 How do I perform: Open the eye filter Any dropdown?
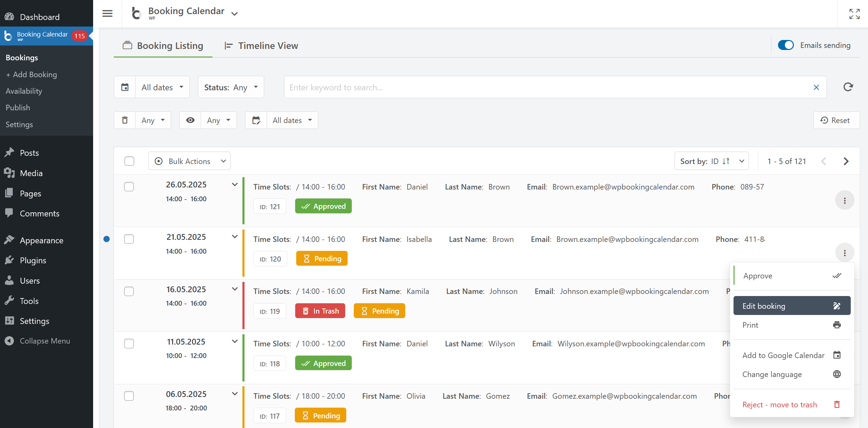(x=219, y=120)
